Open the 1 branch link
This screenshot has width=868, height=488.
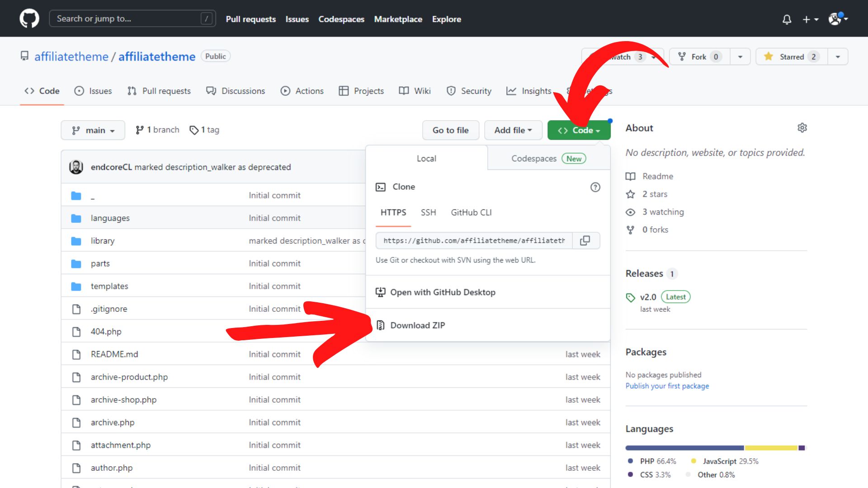[x=157, y=130]
